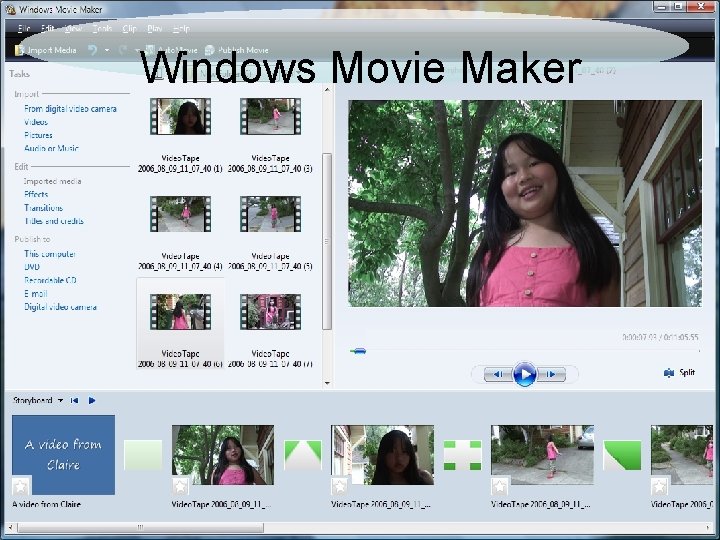This screenshot has height=540, width=720.
Task: Split the clip at current position
Action: pyautogui.click(x=680, y=372)
